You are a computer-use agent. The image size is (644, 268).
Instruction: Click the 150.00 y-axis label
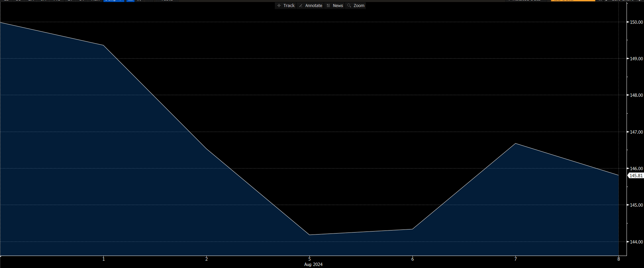click(636, 22)
